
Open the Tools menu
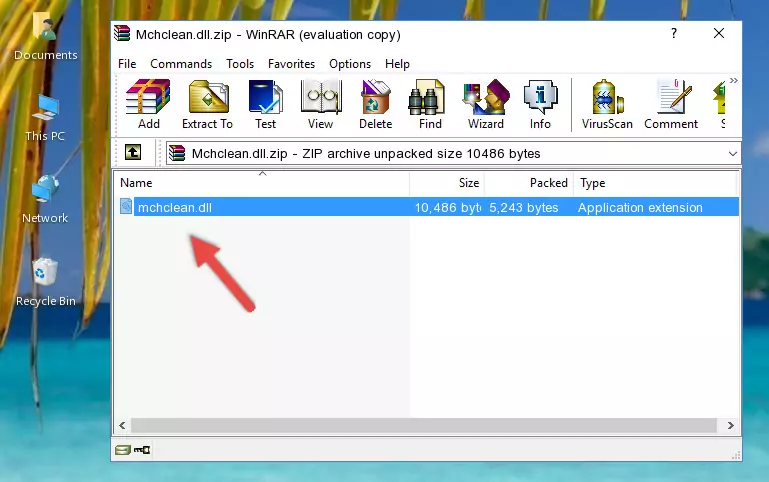coord(240,64)
